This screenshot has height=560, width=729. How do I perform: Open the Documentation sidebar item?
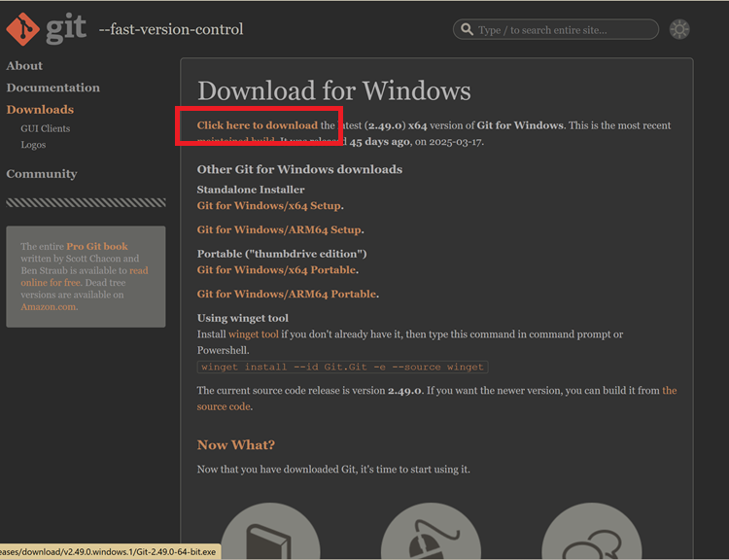click(x=53, y=87)
